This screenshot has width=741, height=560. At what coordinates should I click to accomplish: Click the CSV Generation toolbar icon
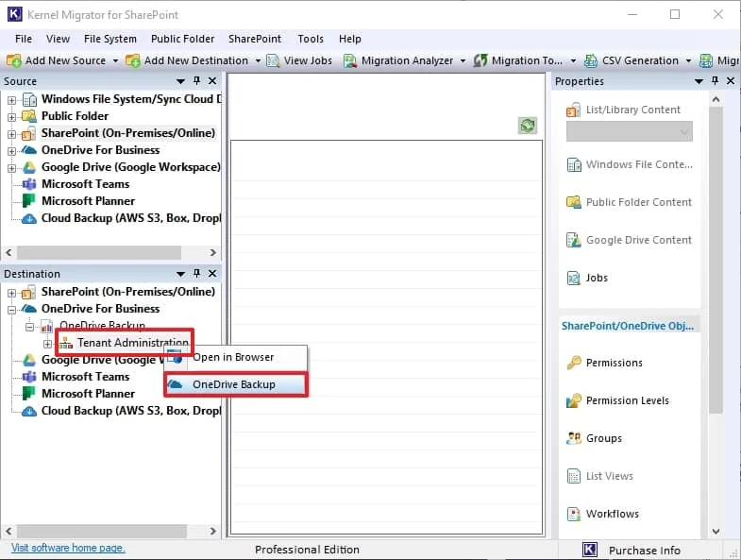591,60
